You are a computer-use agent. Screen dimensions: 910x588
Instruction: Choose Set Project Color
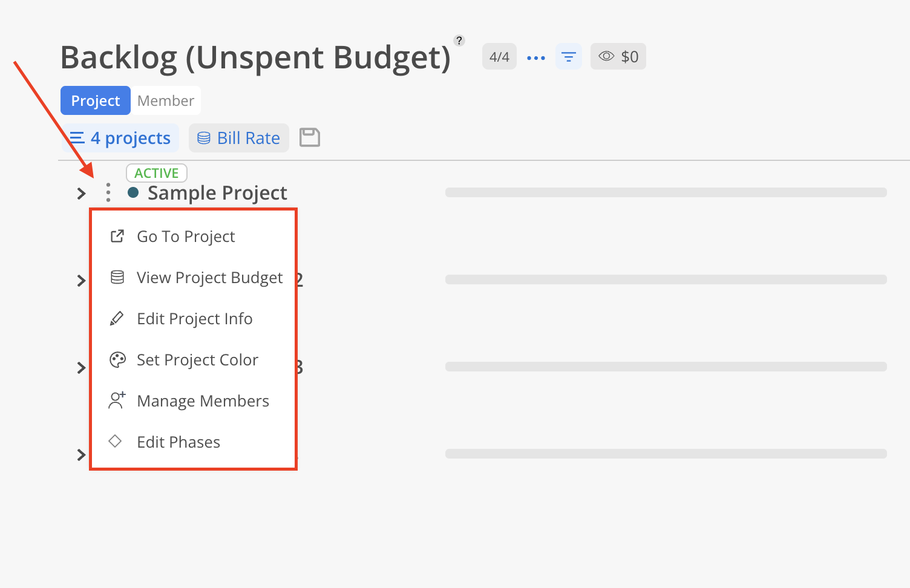tap(197, 360)
